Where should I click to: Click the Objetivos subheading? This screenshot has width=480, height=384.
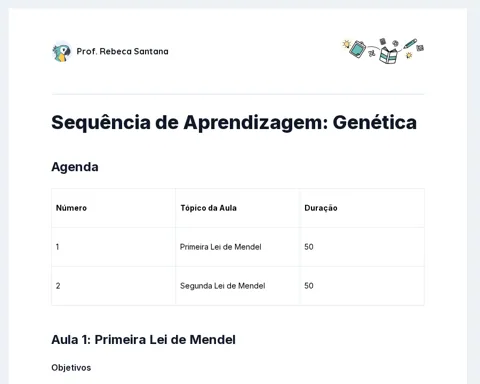point(71,368)
